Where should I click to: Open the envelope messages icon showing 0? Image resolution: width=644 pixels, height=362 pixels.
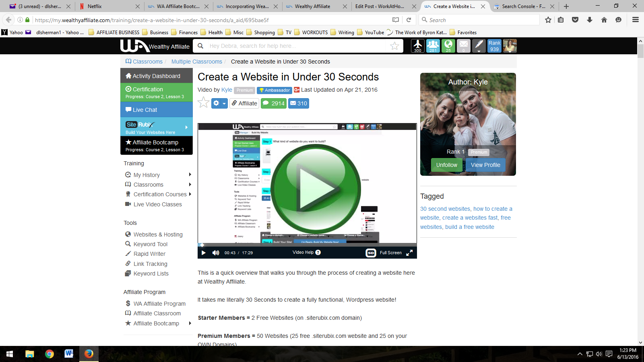coord(463,46)
